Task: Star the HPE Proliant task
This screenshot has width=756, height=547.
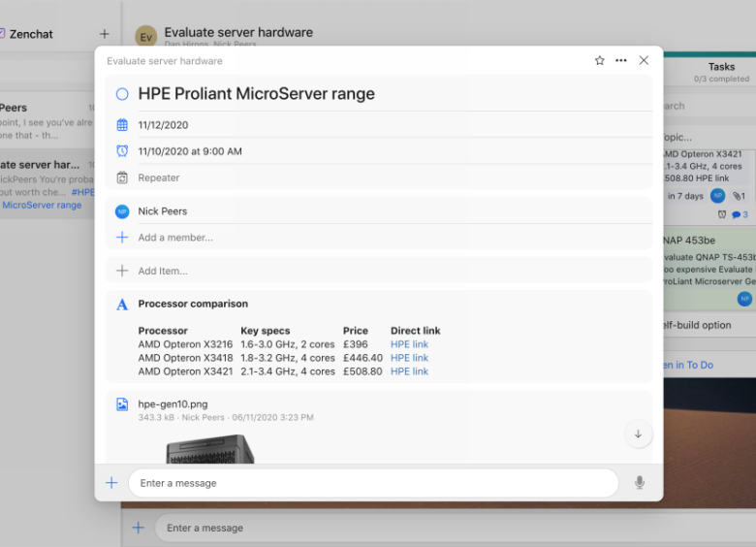Action: coord(599,60)
